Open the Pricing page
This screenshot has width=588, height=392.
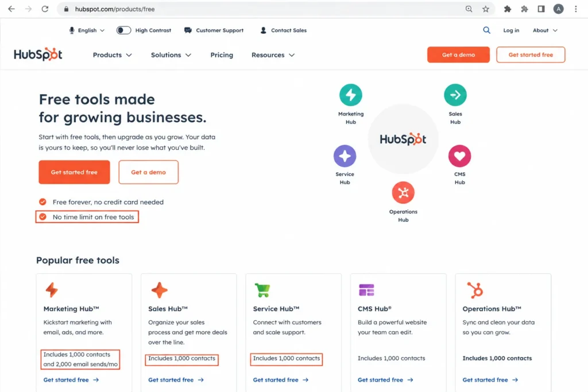point(222,55)
